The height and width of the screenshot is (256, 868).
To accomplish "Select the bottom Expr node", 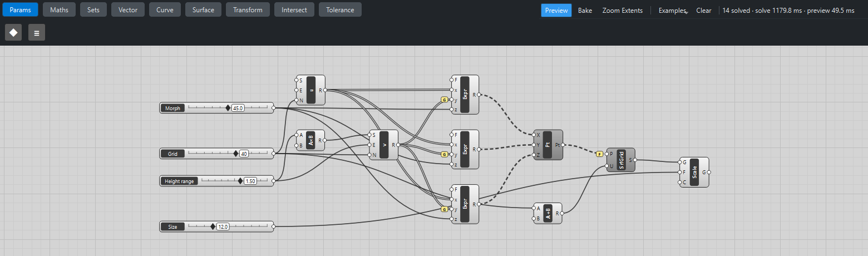I will 465,204.
